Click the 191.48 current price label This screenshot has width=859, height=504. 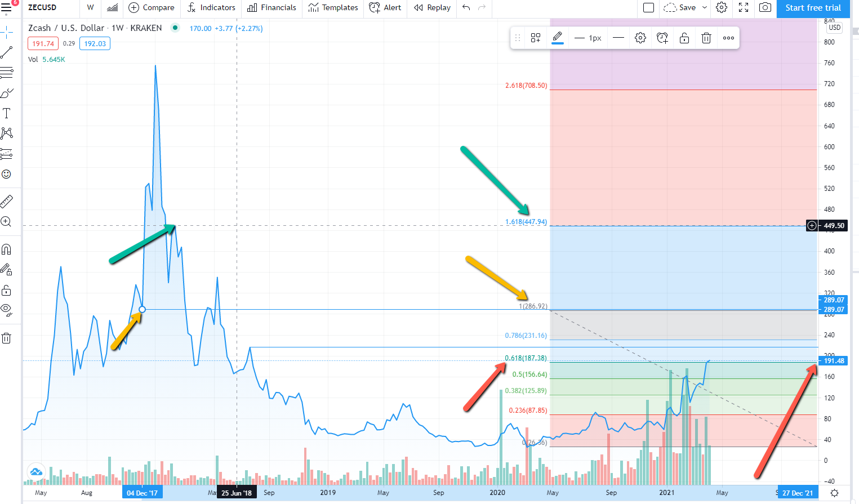[x=832, y=360]
